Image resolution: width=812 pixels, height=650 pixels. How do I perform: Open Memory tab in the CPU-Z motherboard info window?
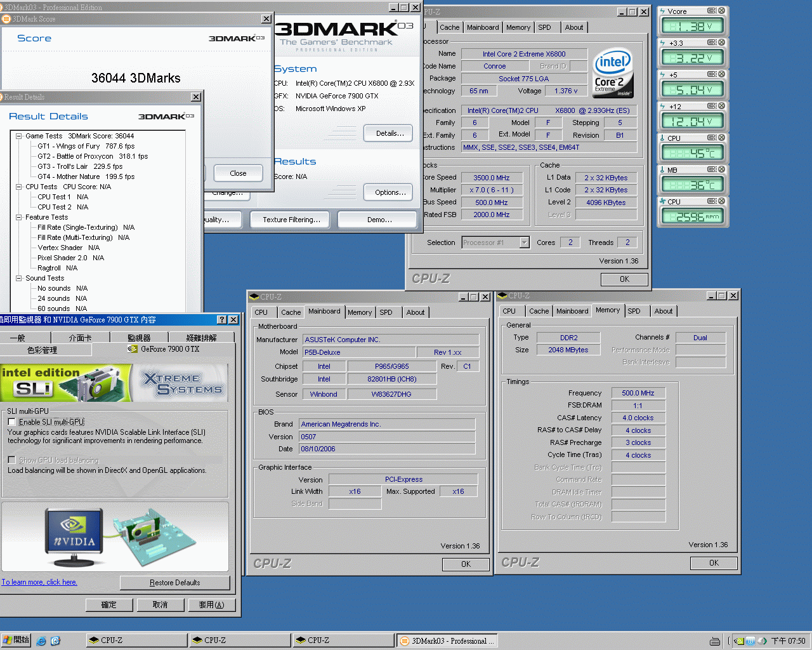tap(360, 312)
